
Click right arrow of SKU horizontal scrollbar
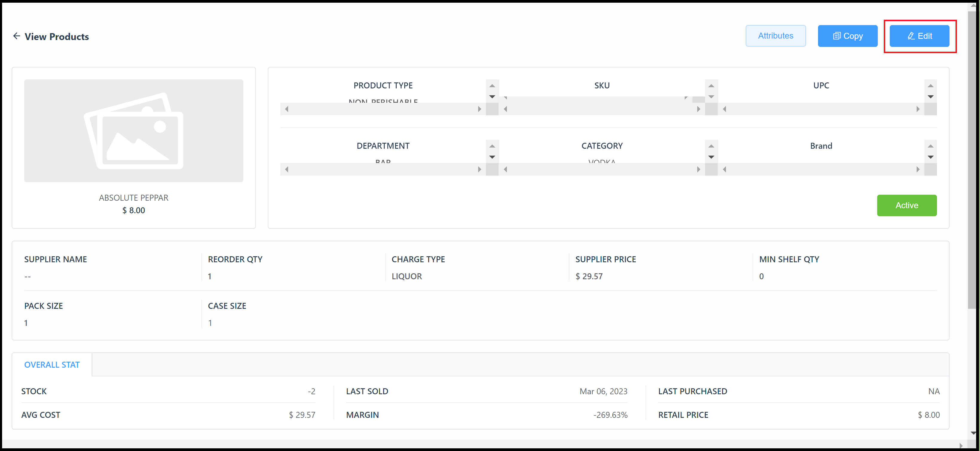698,109
